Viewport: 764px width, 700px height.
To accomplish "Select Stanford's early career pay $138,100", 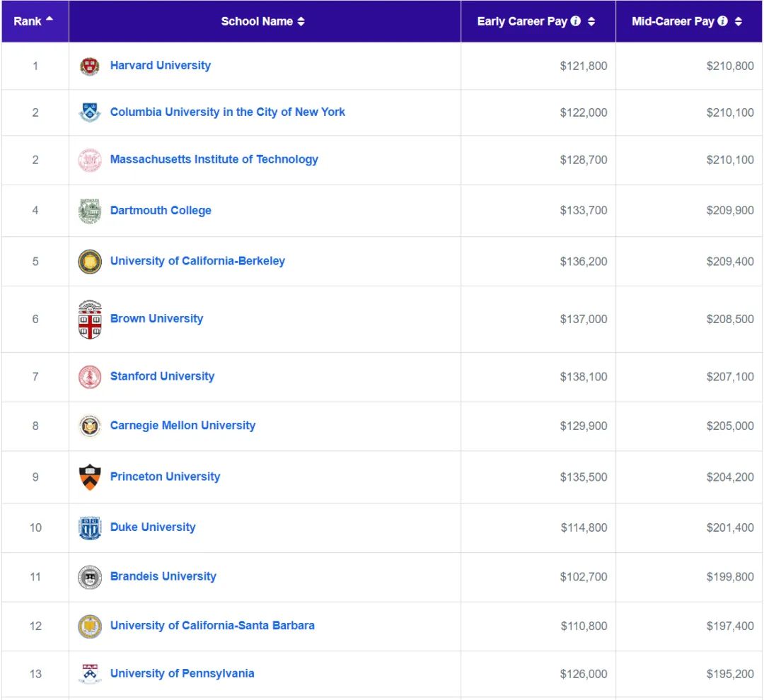I will tap(583, 377).
